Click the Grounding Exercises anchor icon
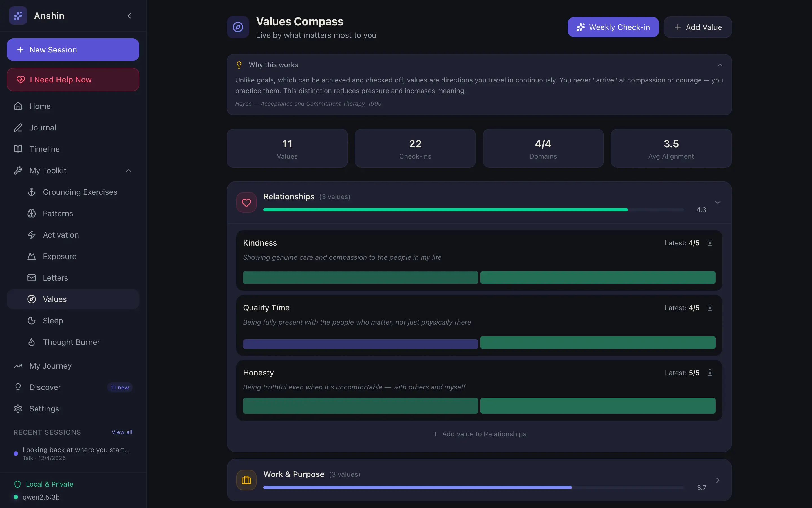 [x=32, y=192]
